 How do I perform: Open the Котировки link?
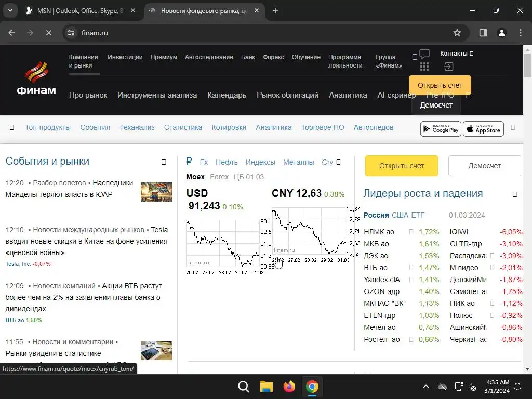(x=229, y=128)
